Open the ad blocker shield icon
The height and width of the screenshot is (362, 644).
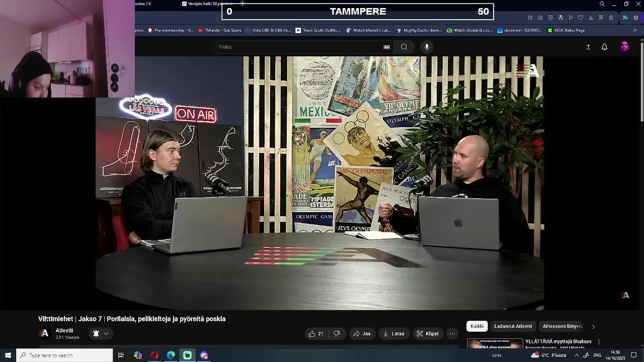point(550,18)
